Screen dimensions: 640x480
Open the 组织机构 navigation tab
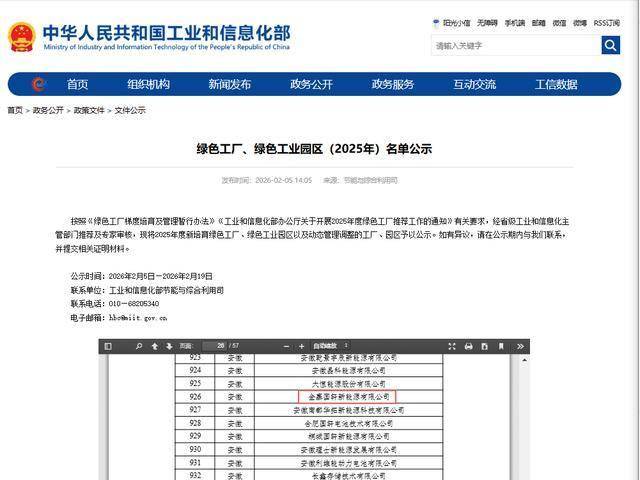[148, 84]
